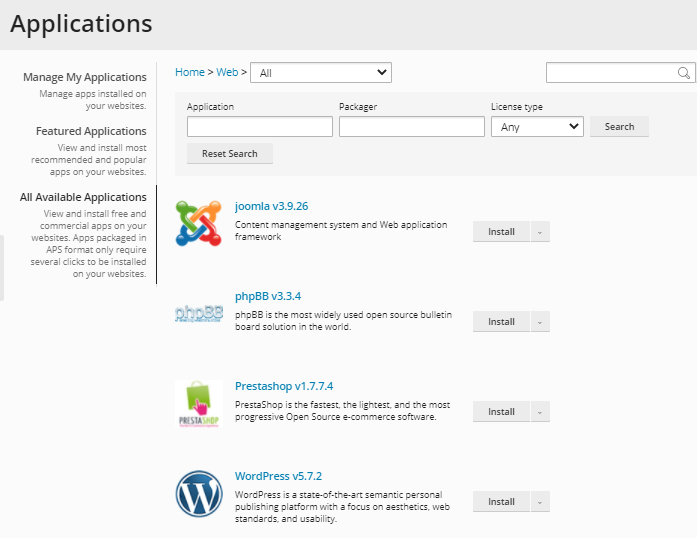
Task: Open the Install dropdown arrow for WordPress
Action: point(540,502)
